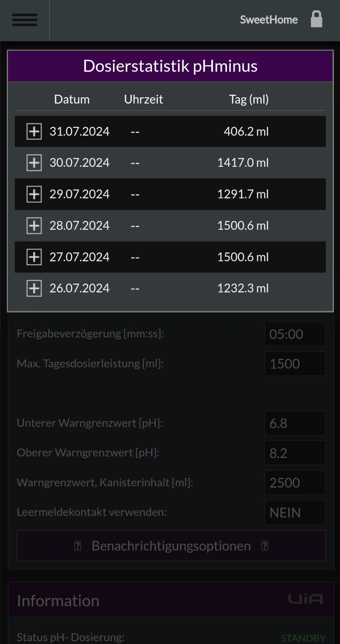This screenshot has width=340, height=644.
Task: Expand the 26.07.2024 dosing entry
Action: (x=34, y=288)
